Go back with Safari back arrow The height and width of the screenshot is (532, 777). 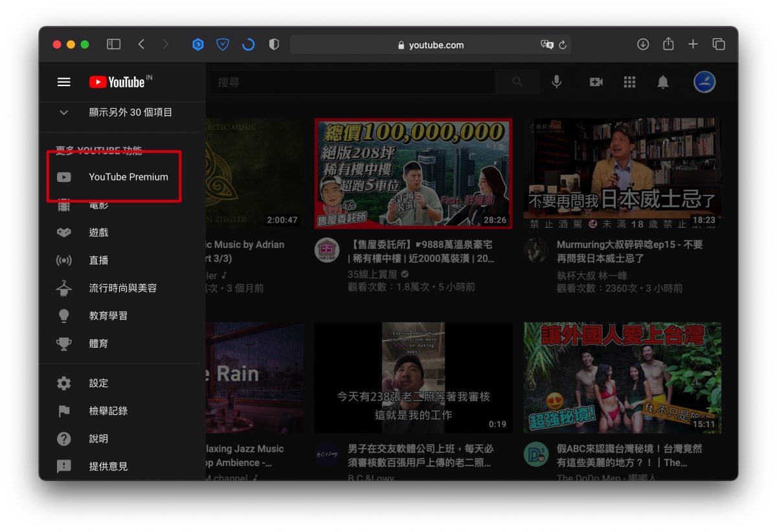pyautogui.click(x=141, y=44)
